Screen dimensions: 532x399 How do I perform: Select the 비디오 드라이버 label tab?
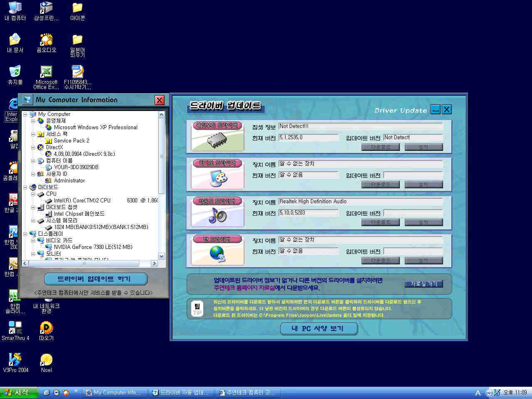click(x=217, y=163)
